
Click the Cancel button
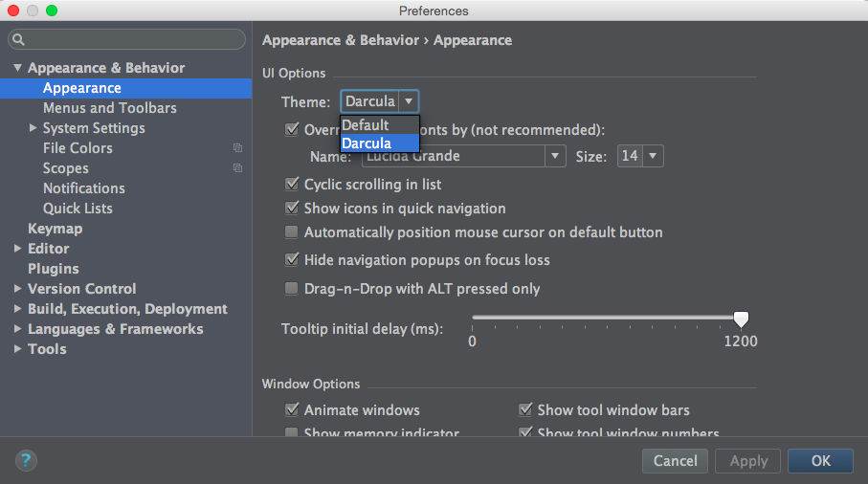(x=675, y=461)
